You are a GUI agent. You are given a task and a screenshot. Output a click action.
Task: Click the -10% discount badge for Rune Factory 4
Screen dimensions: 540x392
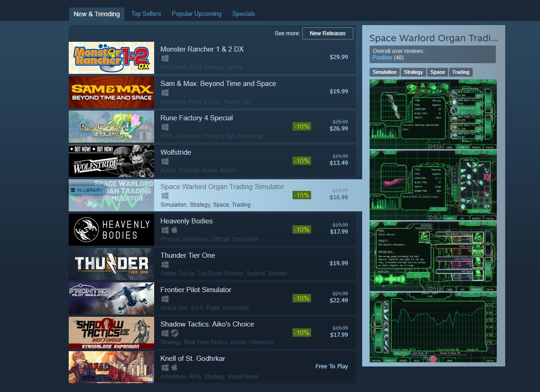(302, 126)
